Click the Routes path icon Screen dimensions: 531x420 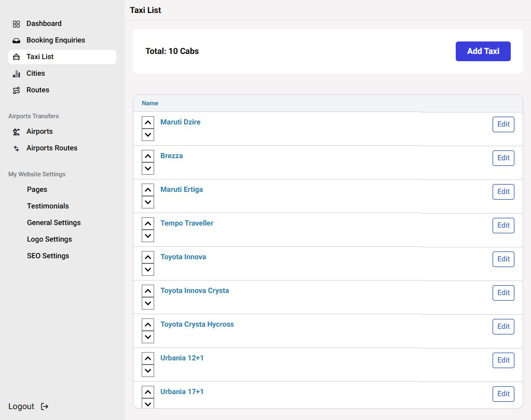point(16,90)
